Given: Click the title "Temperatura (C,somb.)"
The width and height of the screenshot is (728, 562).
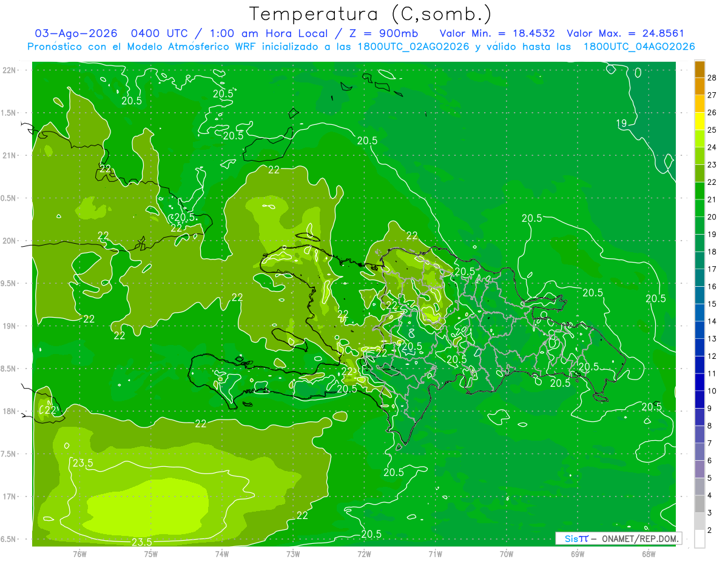Looking at the screenshot, I should point(371,14).
